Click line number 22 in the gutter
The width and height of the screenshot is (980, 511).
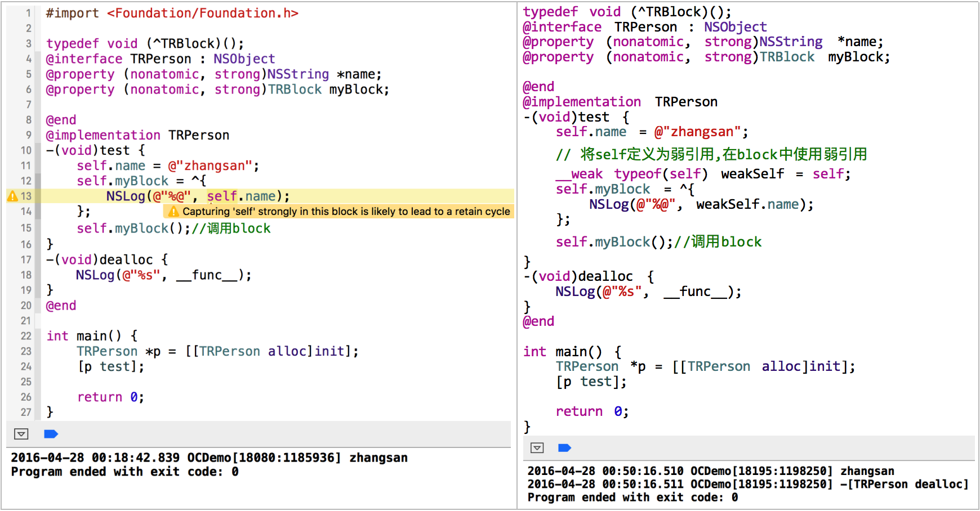click(26, 336)
